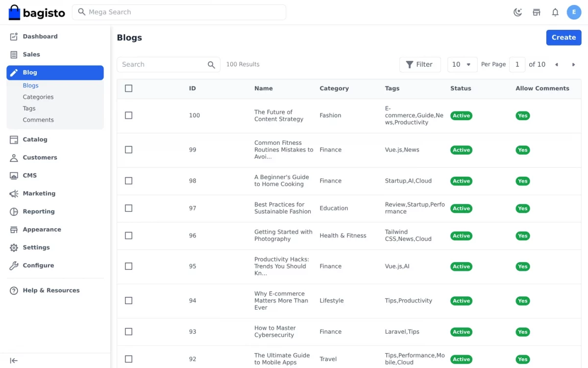Mark checkbox for blog ID 93

coord(128,332)
